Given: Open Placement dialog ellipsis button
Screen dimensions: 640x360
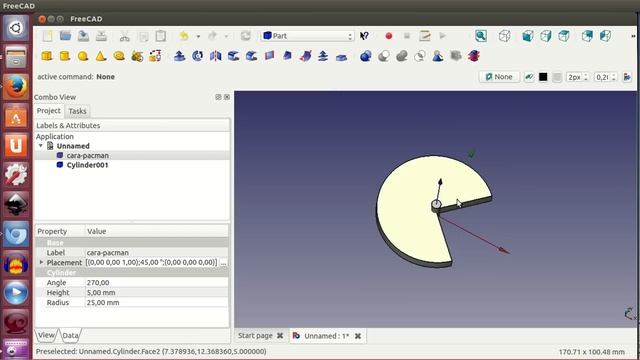Looking at the screenshot, I should [223, 262].
